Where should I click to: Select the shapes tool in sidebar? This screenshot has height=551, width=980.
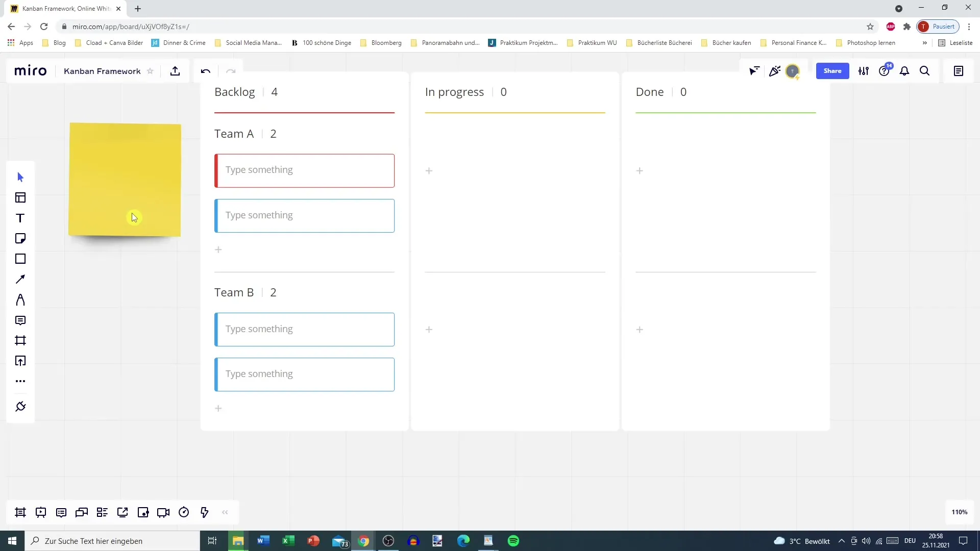[x=20, y=259]
